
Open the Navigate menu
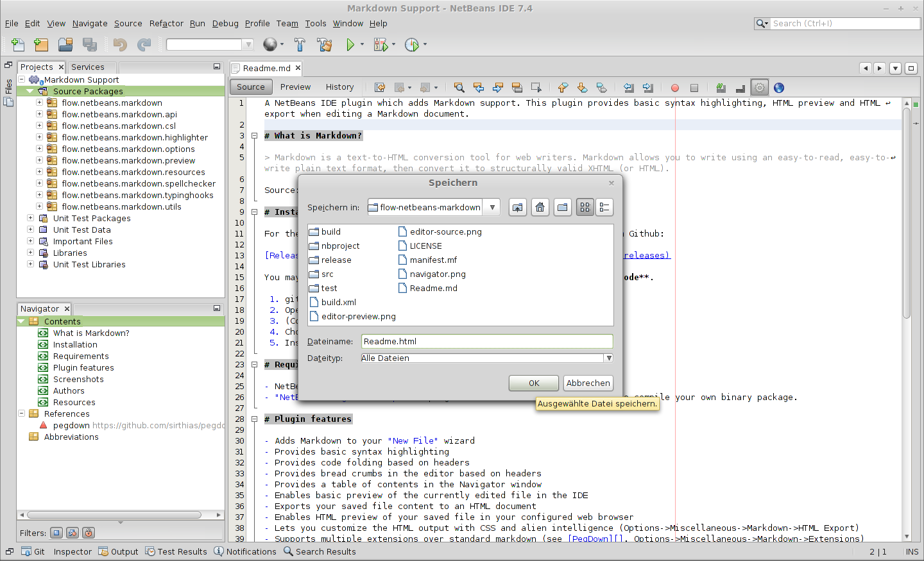click(x=90, y=24)
